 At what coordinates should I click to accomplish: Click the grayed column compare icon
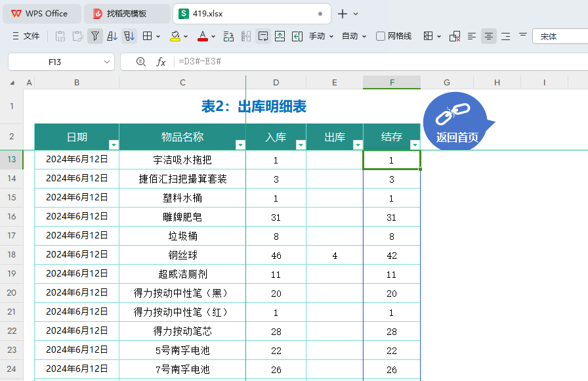pyautogui.click(x=245, y=36)
